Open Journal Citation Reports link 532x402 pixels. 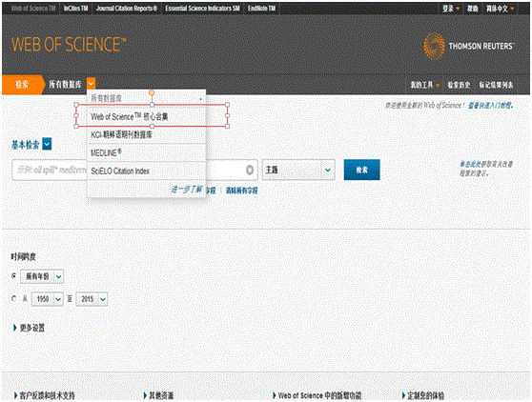click(x=126, y=9)
